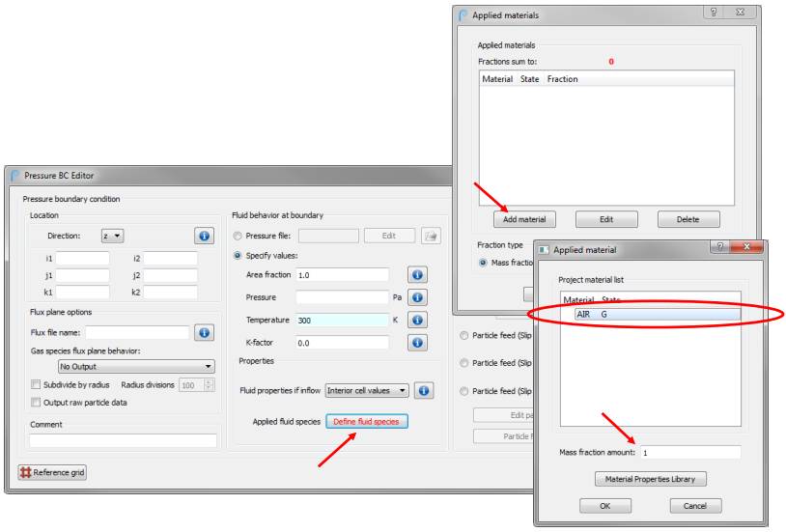Close the Applied materials window
The width and height of the screenshot is (786, 532).
tap(741, 12)
